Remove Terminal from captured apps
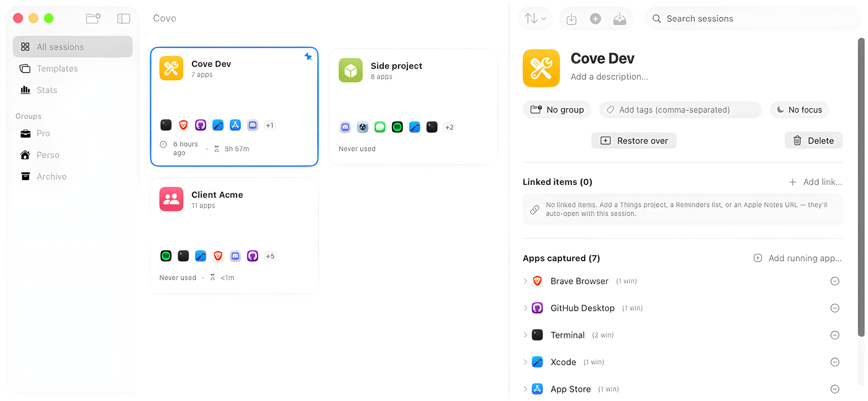 tap(835, 335)
